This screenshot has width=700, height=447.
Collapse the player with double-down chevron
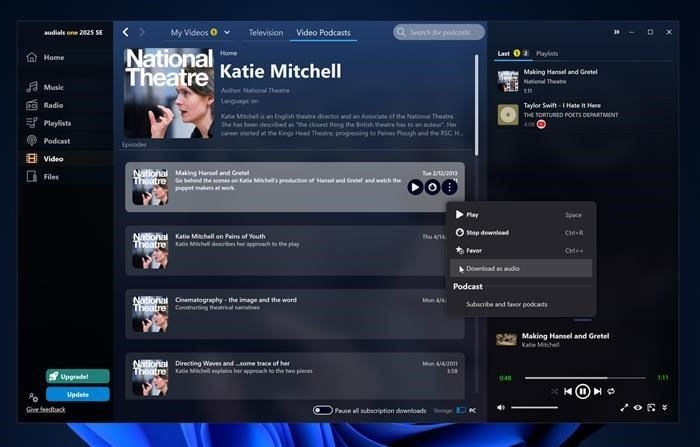(x=665, y=407)
